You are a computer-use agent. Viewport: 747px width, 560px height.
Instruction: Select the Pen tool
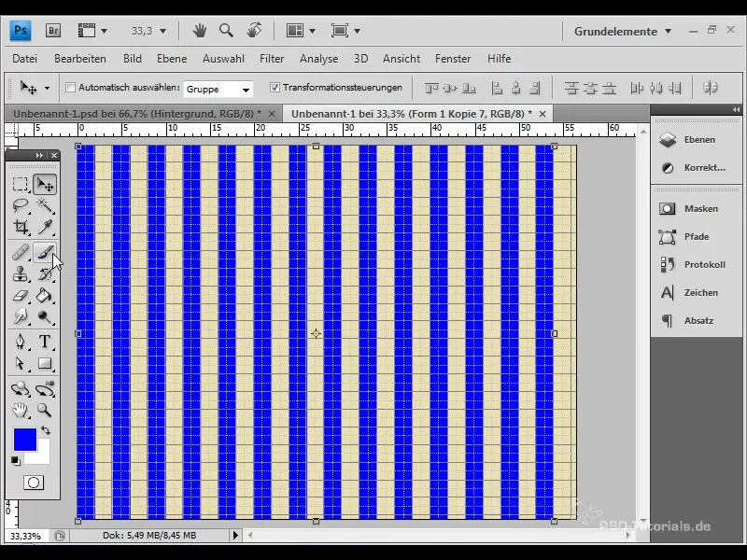[20, 342]
